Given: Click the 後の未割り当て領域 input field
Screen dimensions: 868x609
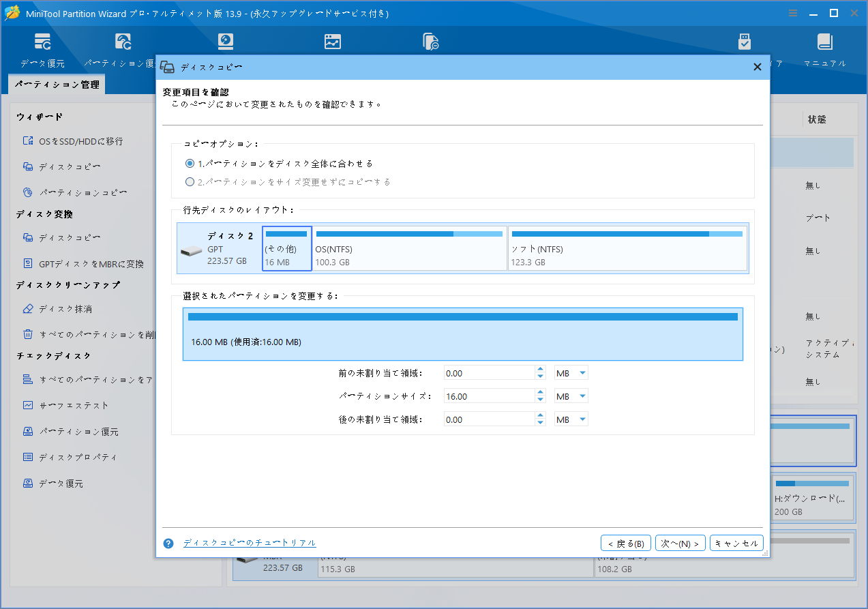Looking at the screenshot, I should [x=490, y=419].
